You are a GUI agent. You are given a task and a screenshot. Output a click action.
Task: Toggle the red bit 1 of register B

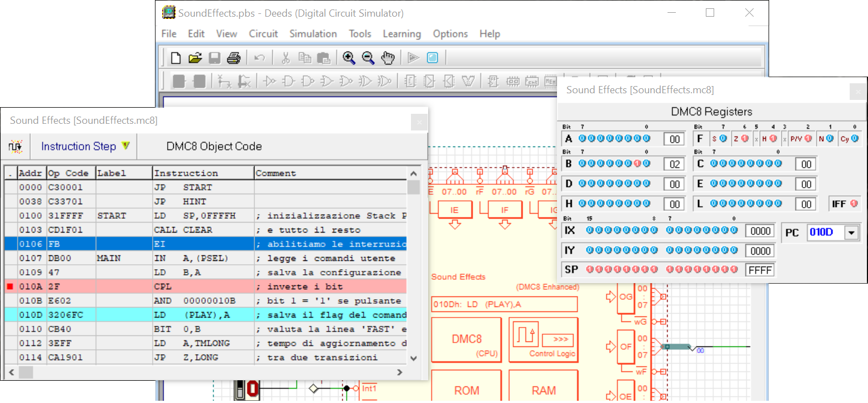(638, 164)
